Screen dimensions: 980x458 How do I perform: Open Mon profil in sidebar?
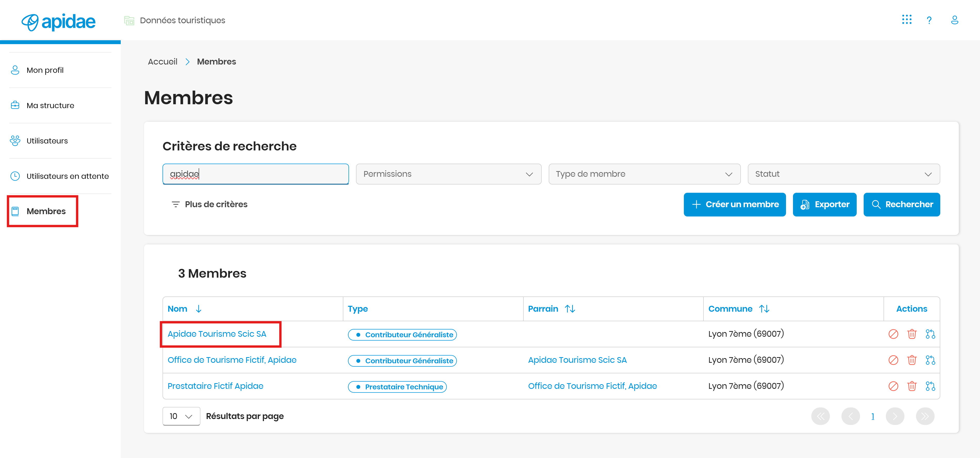pos(45,70)
